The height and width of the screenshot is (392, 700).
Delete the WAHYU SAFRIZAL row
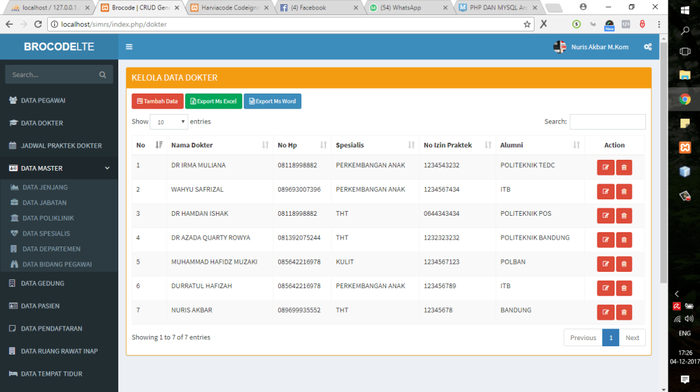[x=624, y=192]
